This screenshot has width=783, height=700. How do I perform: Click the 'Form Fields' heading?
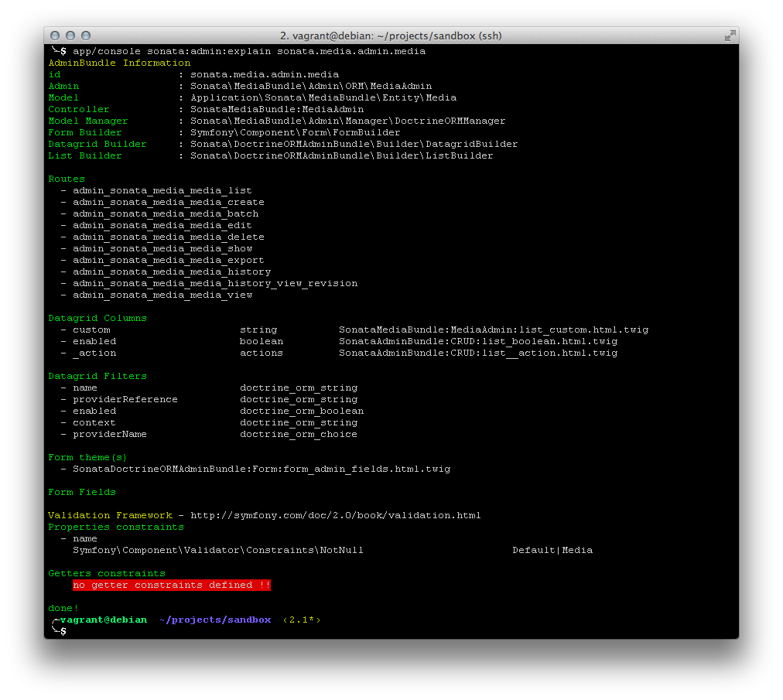(x=82, y=492)
